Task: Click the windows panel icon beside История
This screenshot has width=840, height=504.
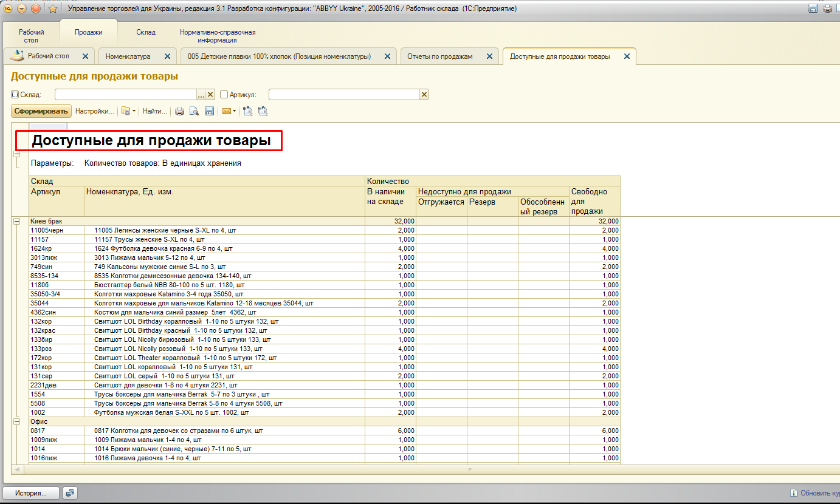Action: point(71,493)
